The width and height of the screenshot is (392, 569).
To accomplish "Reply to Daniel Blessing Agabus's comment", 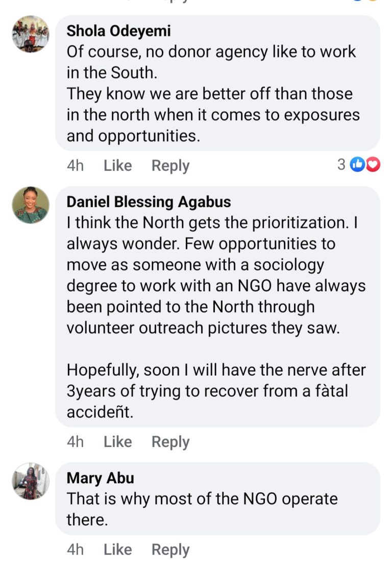I will 170,442.
